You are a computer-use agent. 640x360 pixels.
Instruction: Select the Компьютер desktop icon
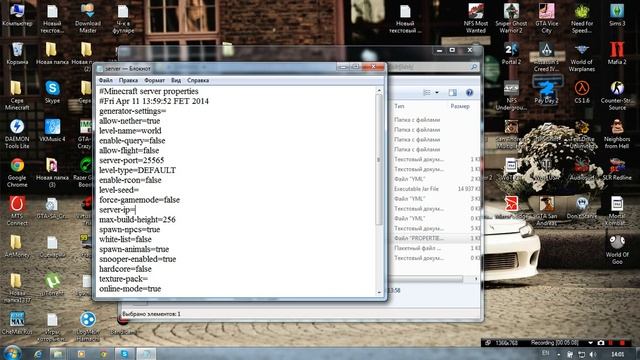tap(17, 15)
